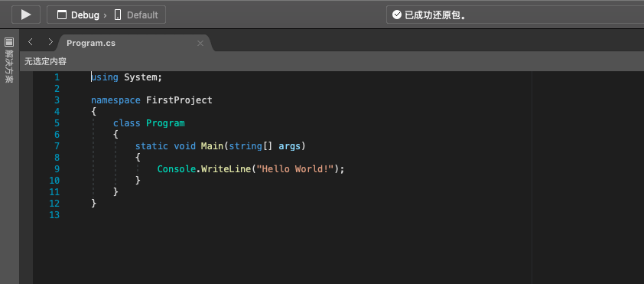Click the class Program declaration
The image size is (644, 284).
148,123
